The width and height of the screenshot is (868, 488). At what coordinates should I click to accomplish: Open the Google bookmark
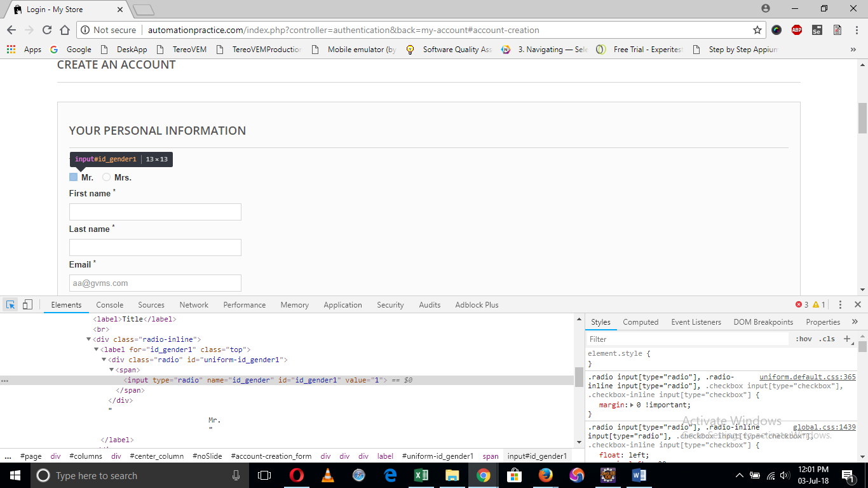click(71, 50)
